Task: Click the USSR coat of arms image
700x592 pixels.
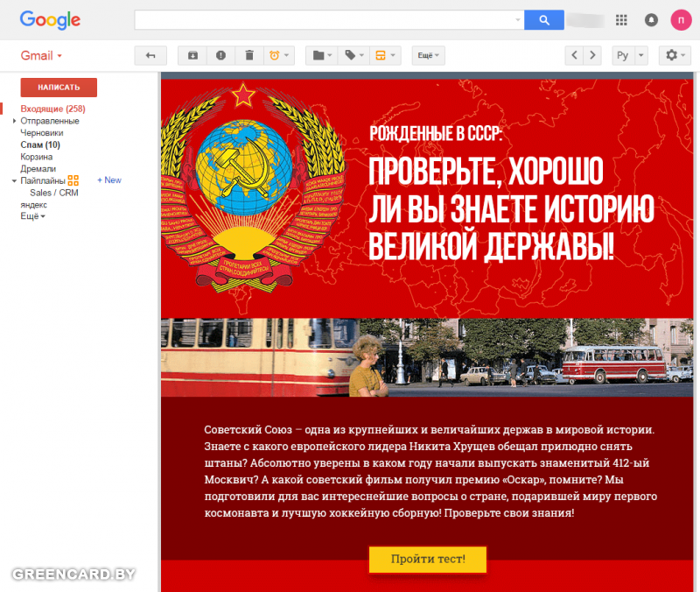Action: point(253,187)
